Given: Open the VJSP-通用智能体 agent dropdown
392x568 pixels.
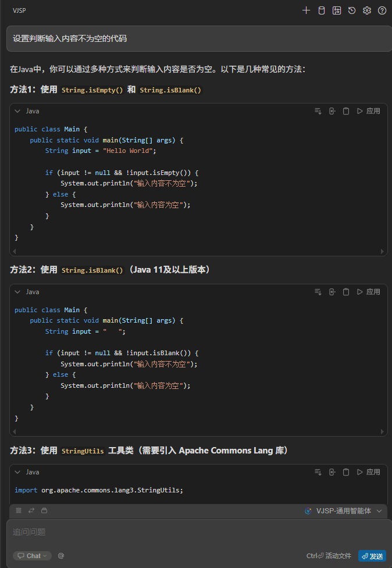Looking at the screenshot, I should pos(344,511).
